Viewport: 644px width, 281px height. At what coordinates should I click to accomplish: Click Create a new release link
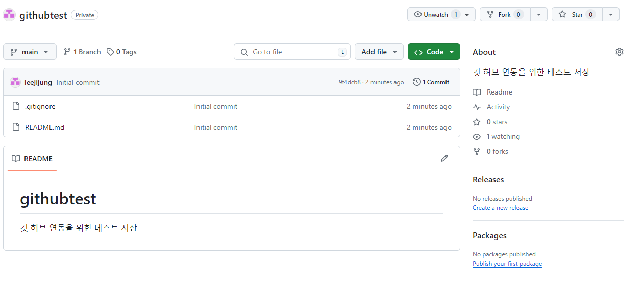[x=500, y=208]
